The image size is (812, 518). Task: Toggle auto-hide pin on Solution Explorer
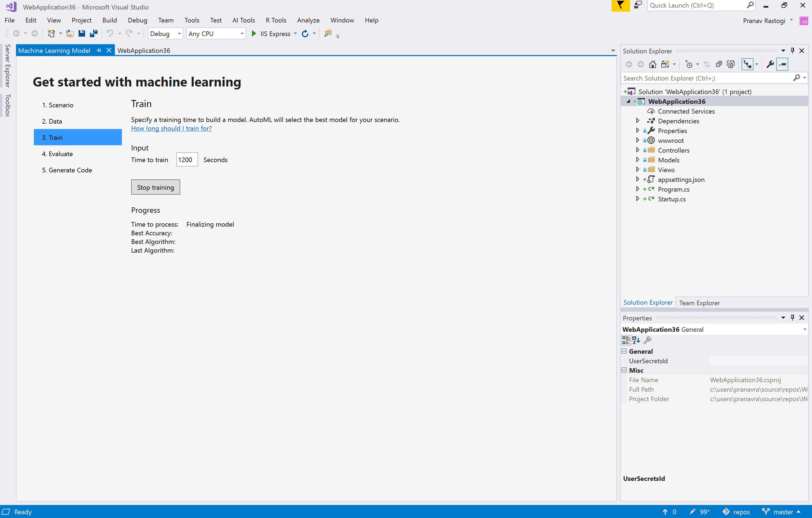pyautogui.click(x=792, y=51)
